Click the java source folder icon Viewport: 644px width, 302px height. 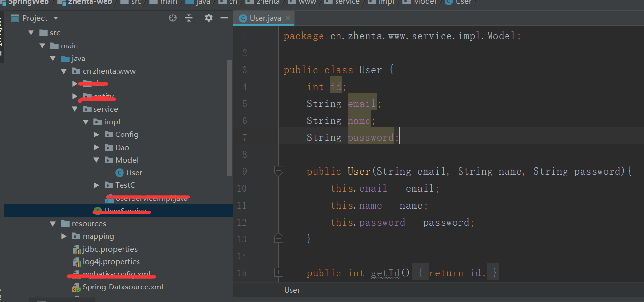click(x=65, y=59)
